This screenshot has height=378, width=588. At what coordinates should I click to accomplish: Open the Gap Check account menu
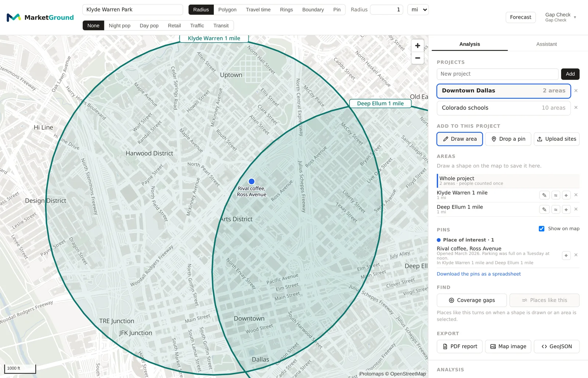(x=560, y=17)
